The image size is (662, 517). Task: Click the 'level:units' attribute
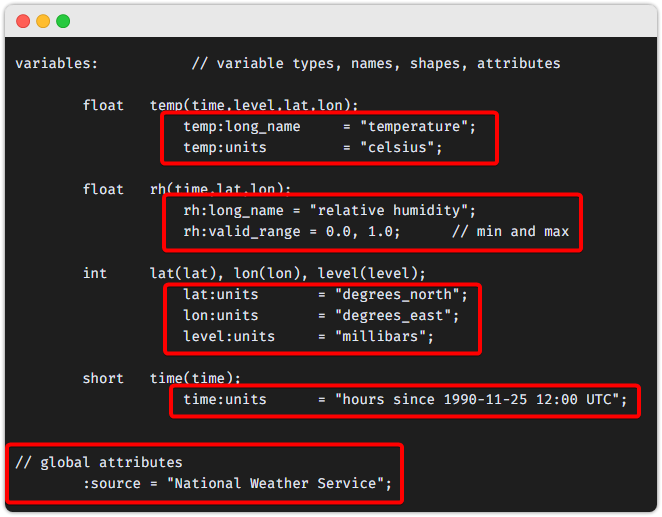click(x=229, y=336)
